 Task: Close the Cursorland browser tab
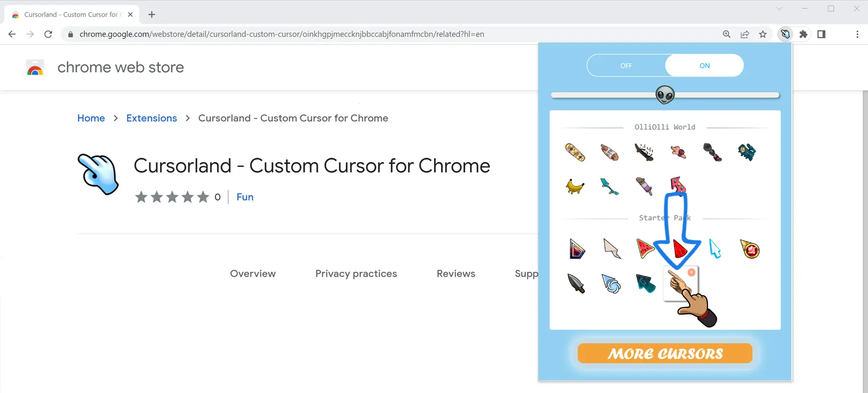pyautogui.click(x=130, y=14)
